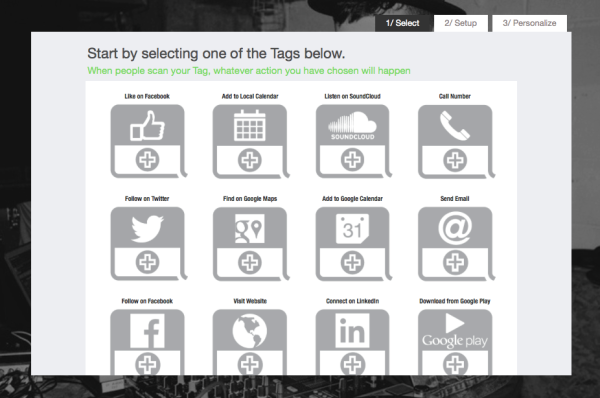Choose the Follow on Facebook logo icon
The height and width of the screenshot is (398, 600).
click(x=147, y=331)
